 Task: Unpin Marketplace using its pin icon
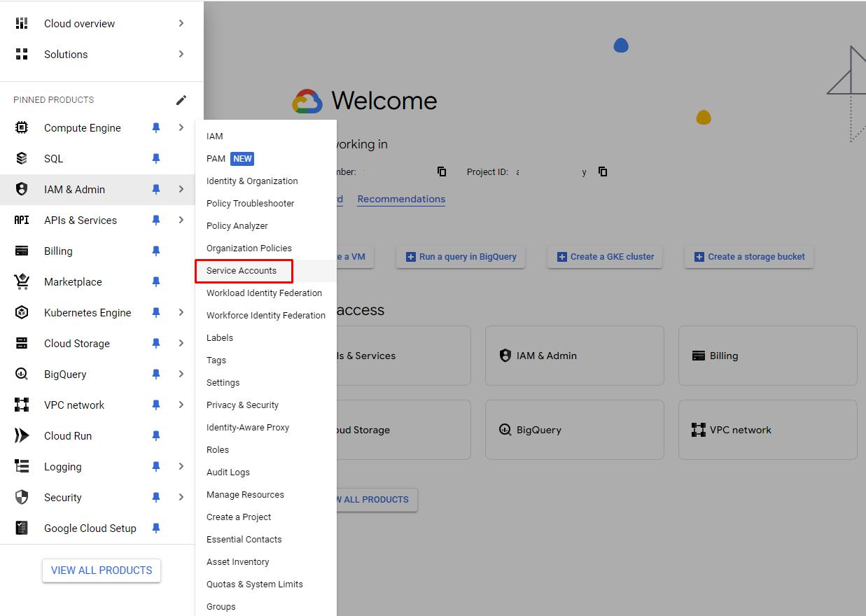click(156, 281)
